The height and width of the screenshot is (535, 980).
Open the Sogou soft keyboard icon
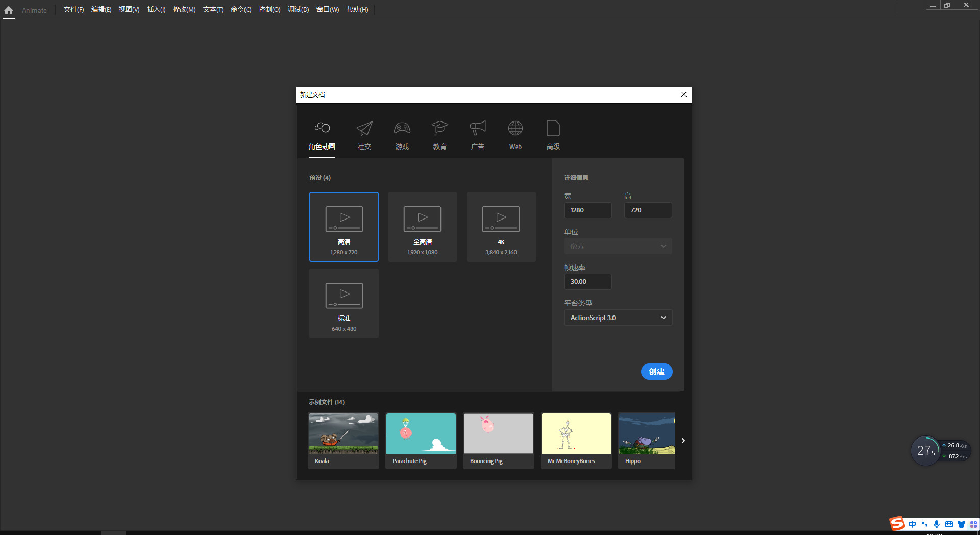click(x=949, y=524)
